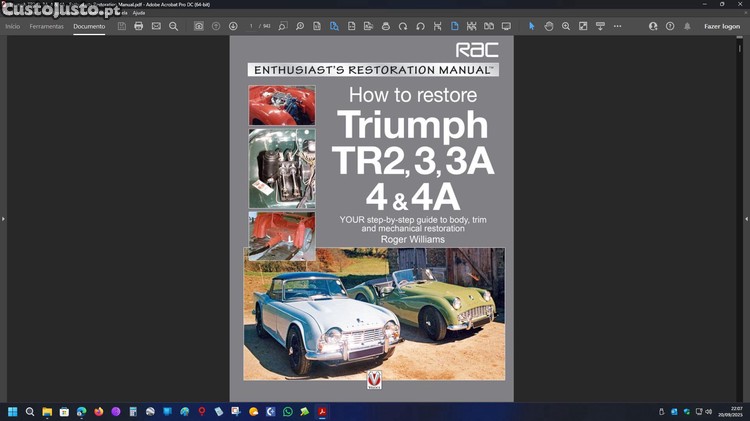Viewport: 750px width, 421px height.
Task: Select the Hand pan tool
Action: 549,26
